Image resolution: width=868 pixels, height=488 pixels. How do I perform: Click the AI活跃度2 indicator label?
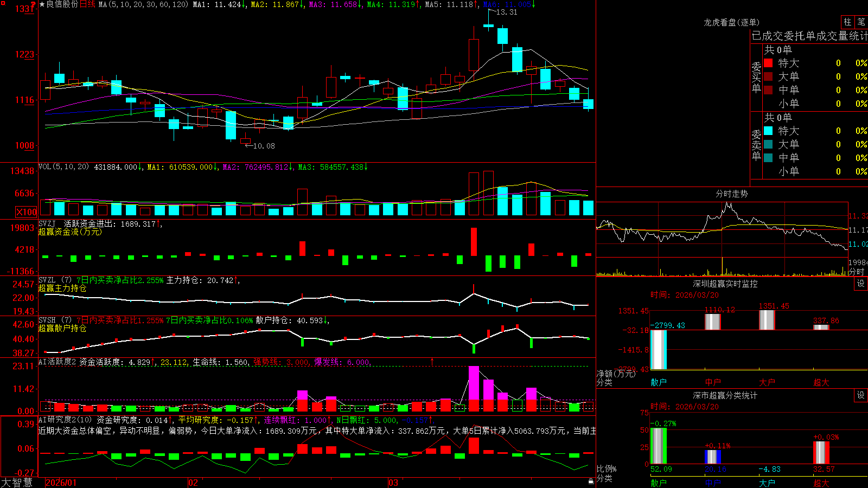[58, 362]
